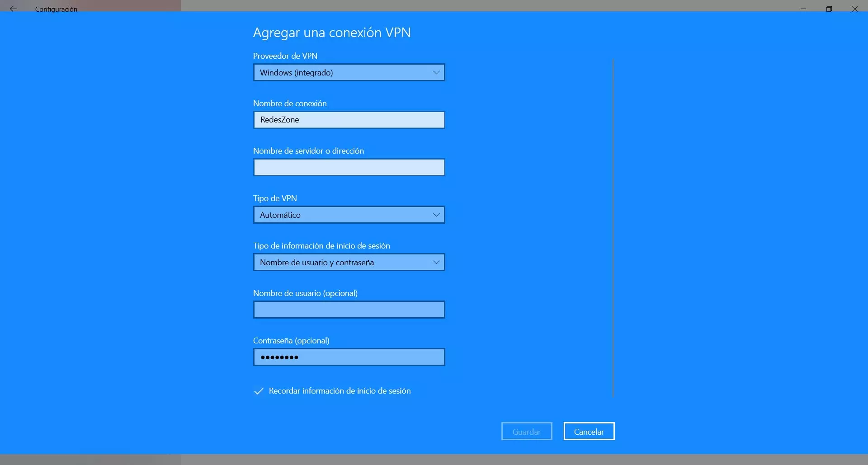Click the Guardar button
This screenshot has height=465, width=868.
click(x=527, y=431)
